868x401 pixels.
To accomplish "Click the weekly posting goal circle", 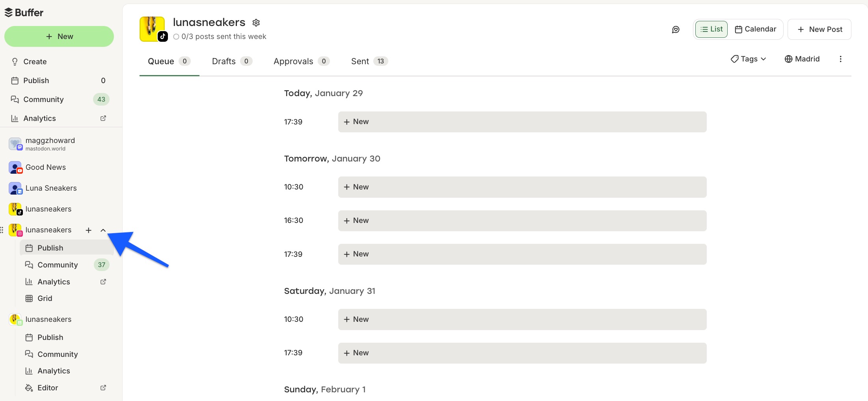I will point(176,37).
